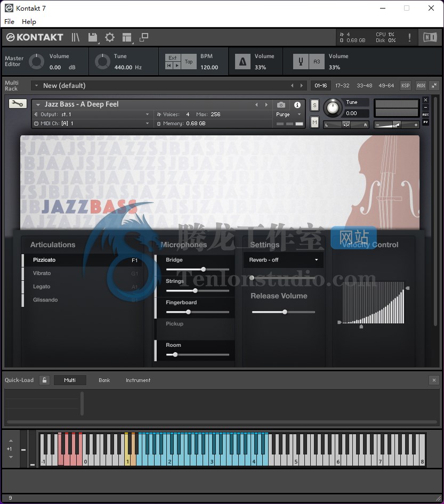Open the Help menu
444x504 pixels.
[x=29, y=21]
